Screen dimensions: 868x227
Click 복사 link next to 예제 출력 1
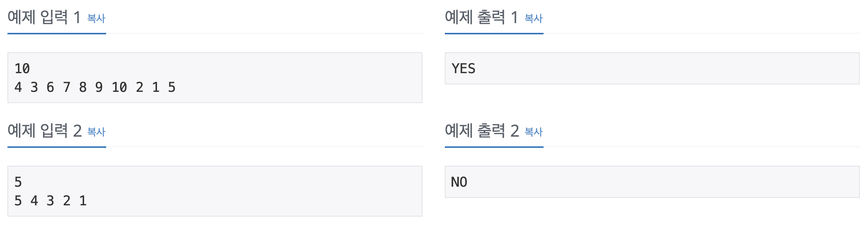pyautogui.click(x=533, y=18)
